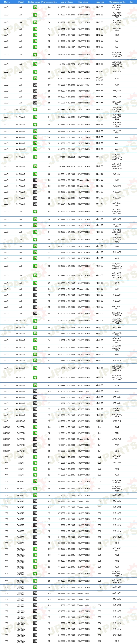Click the 4BH, C5 body code cell
137x644 pixels.
pos(100,421)
